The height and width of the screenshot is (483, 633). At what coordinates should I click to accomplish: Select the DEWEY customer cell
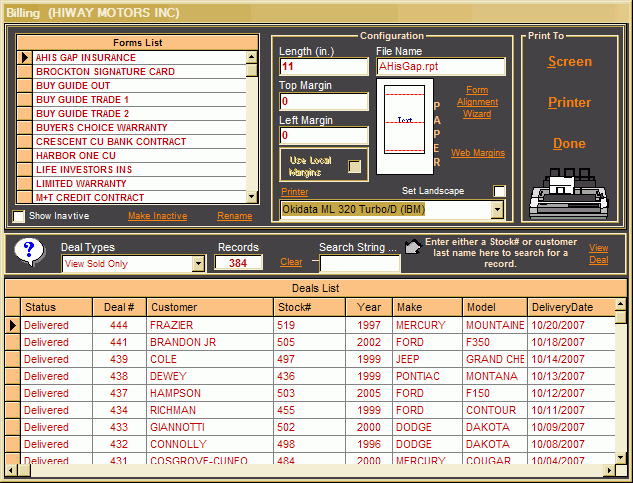[x=210, y=376]
